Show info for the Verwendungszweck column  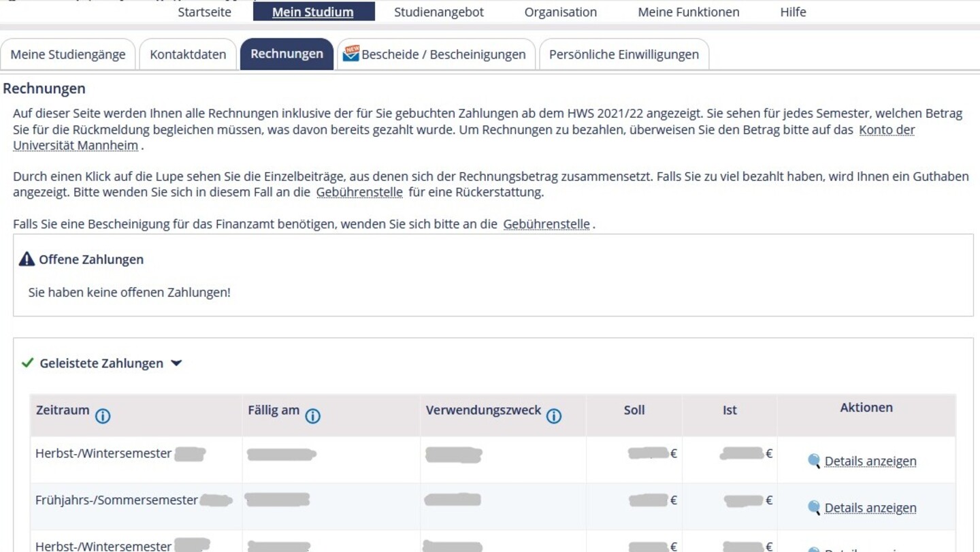tap(554, 416)
